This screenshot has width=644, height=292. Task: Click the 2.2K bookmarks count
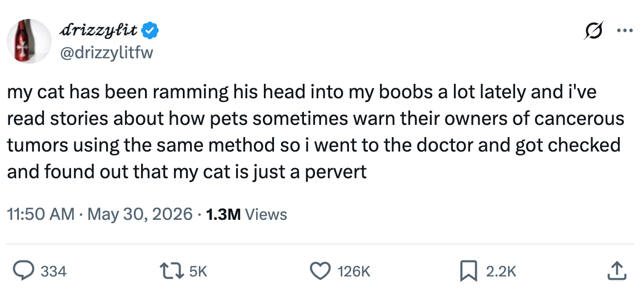point(501,271)
